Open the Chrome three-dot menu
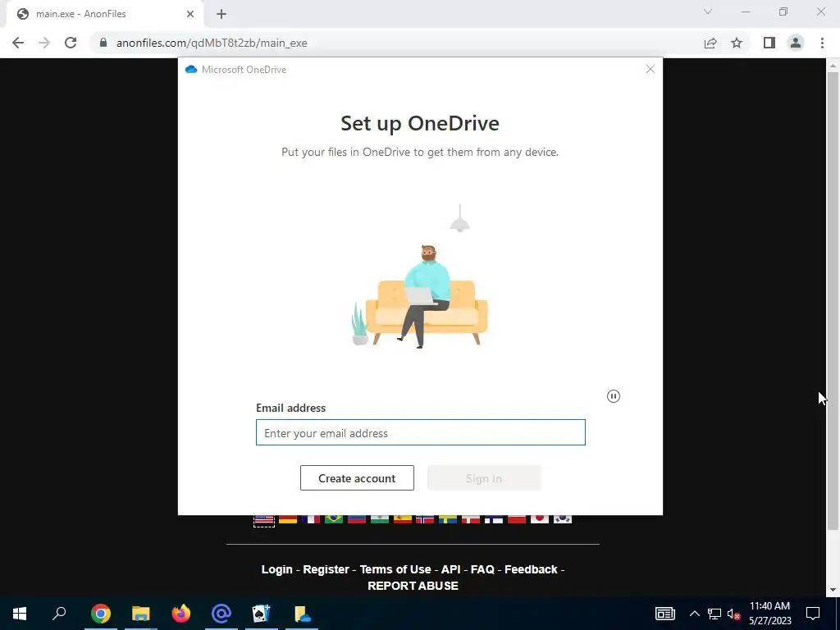The width and height of the screenshot is (840, 630). coord(822,43)
